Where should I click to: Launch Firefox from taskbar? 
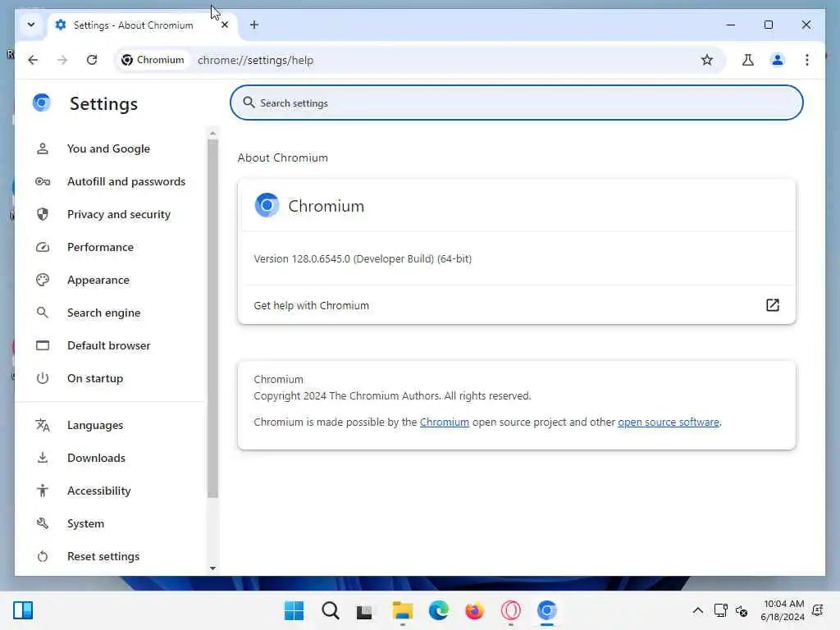pos(474,610)
